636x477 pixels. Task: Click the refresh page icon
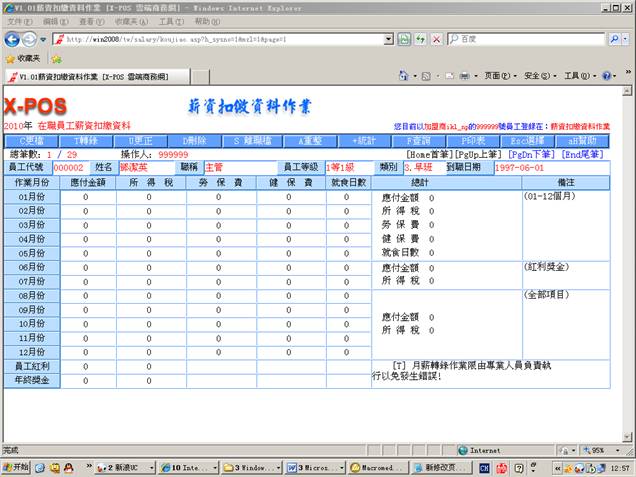point(420,39)
